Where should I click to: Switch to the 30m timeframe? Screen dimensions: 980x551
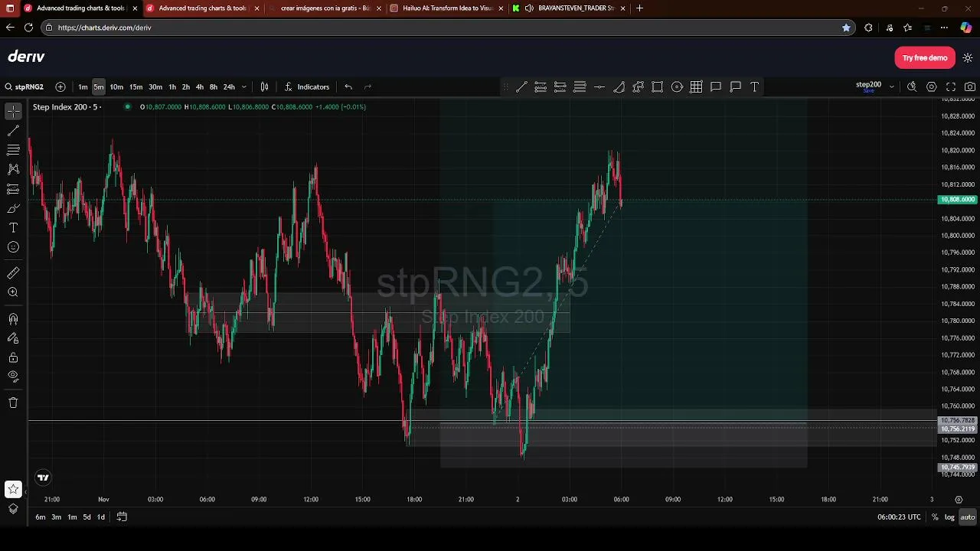[155, 86]
